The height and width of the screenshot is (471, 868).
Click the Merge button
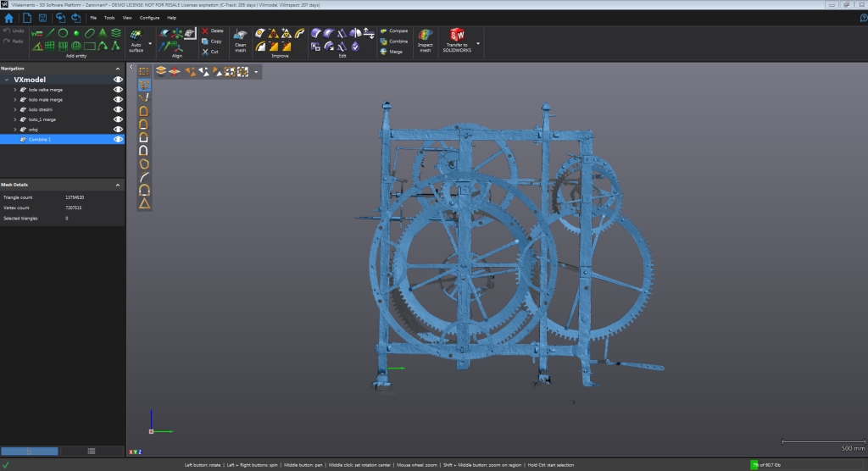pos(391,52)
